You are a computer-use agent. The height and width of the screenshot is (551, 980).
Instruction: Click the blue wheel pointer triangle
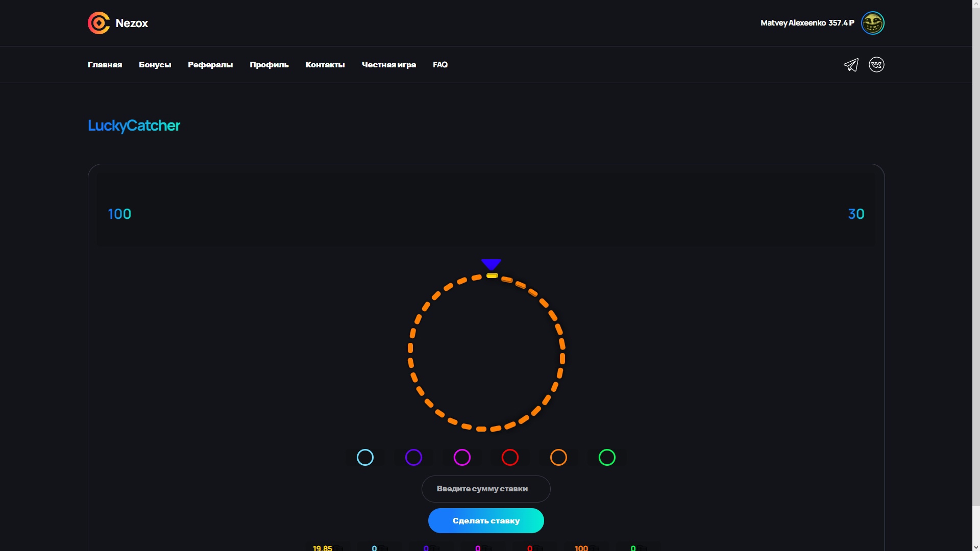(x=491, y=264)
